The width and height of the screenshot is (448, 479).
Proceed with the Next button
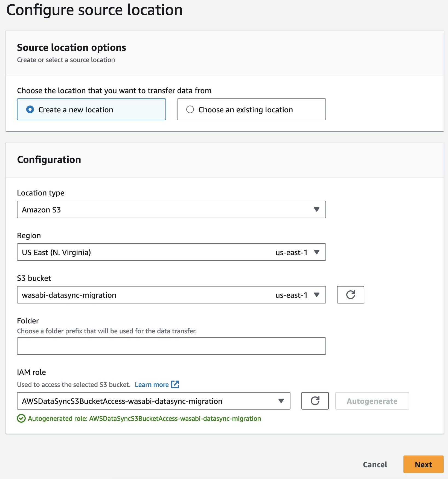[x=423, y=464]
